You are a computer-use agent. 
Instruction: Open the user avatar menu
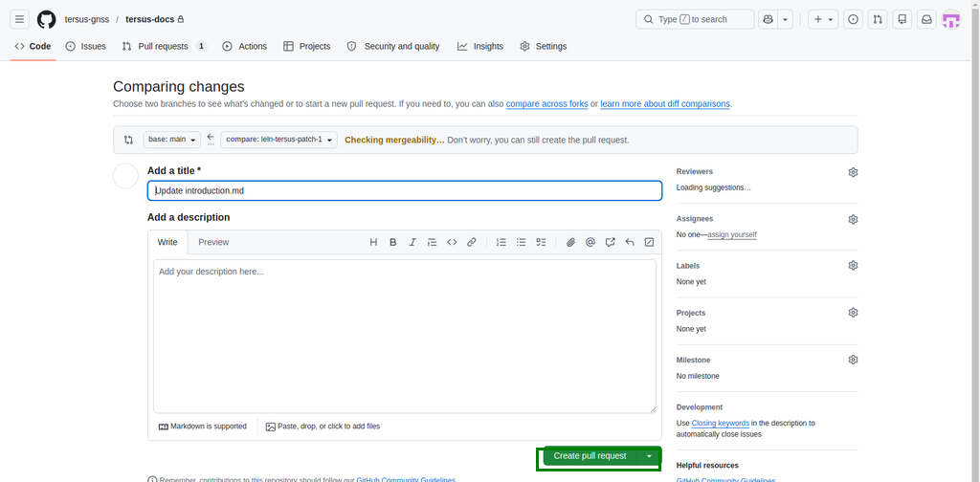951,19
